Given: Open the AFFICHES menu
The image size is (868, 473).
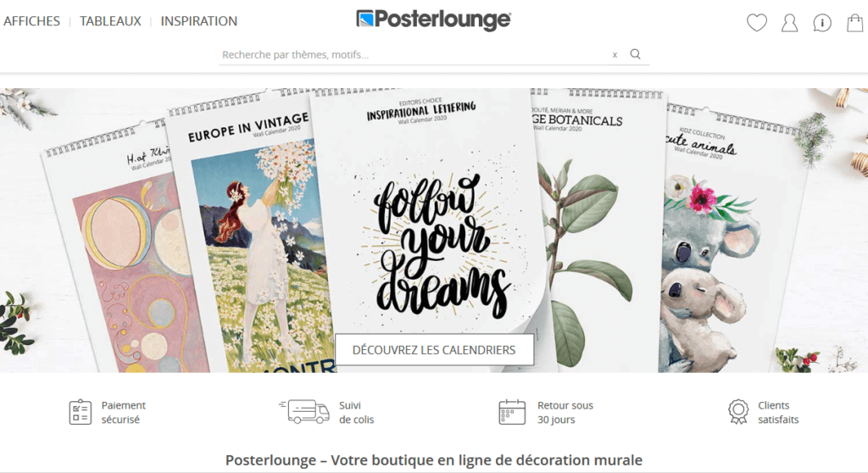Looking at the screenshot, I should [31, 21].
